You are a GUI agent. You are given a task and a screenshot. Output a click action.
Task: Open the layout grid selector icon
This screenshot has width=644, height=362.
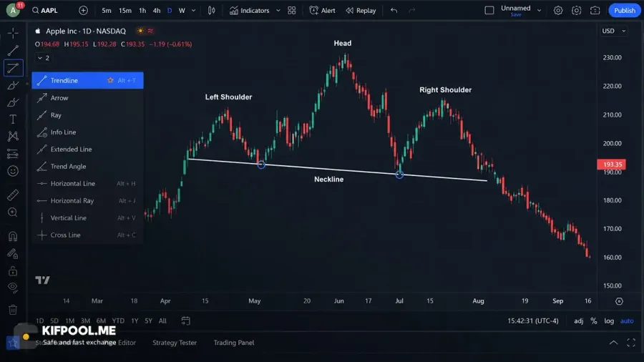(x=292, y=10)
